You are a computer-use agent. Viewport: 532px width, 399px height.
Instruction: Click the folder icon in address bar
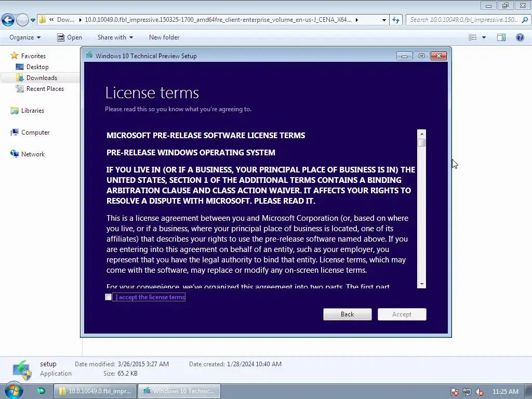[x=42, y=20]
